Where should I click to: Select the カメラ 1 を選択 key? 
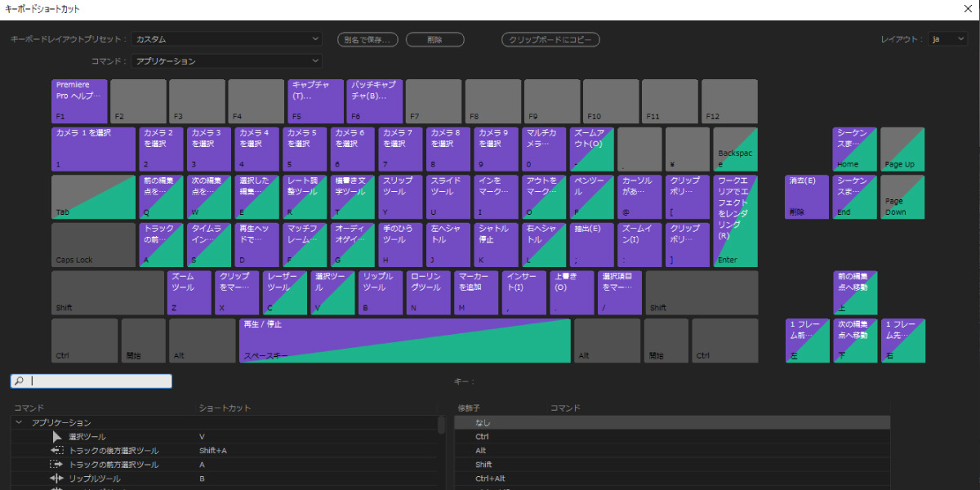[93, 149]
